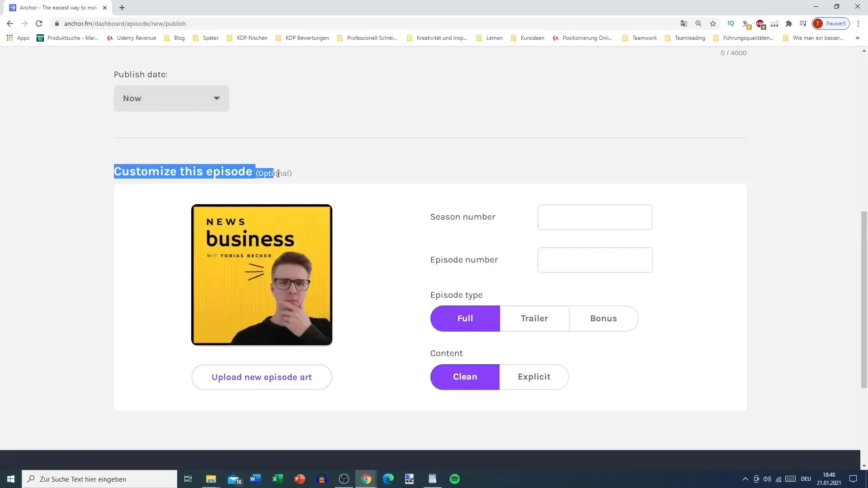
Task: Click KDP Nischen bookmark menu item
Action: click(x=251, y=38)
